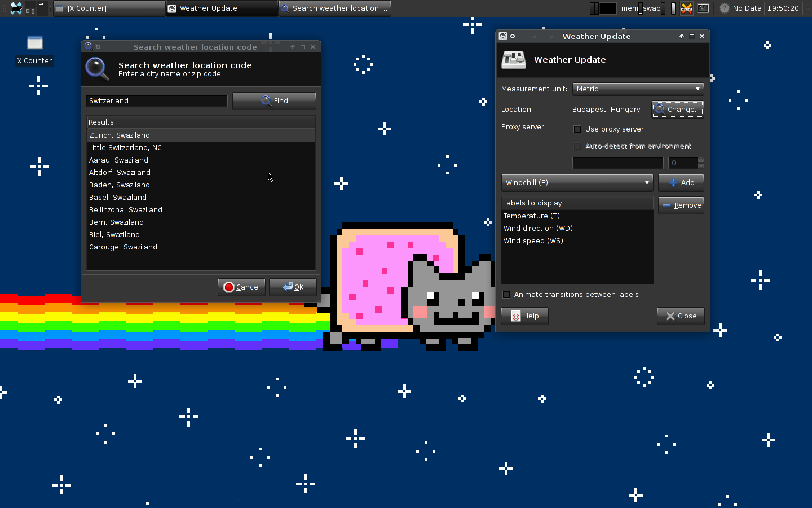The height and width of the screenshot is (508, 812).
Task: Click the magnifier icon in search dialog header
Action: click(x=97, y=69)
